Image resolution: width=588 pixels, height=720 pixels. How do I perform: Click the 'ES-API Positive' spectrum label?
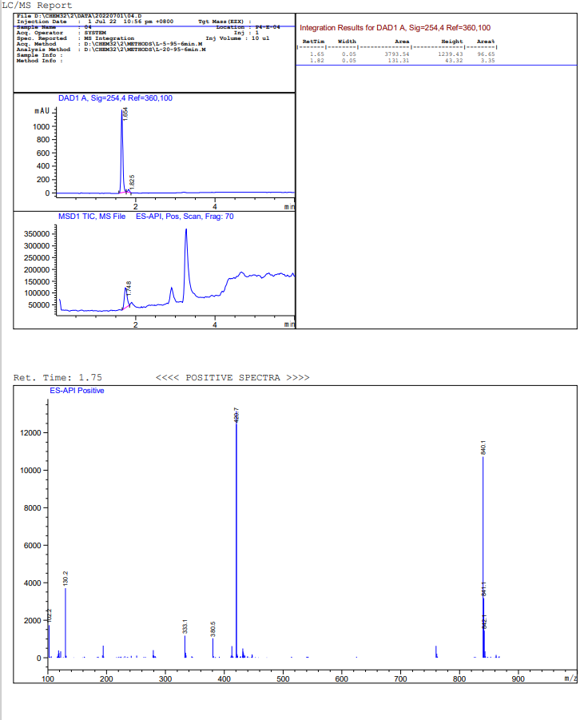pos(77,391)
